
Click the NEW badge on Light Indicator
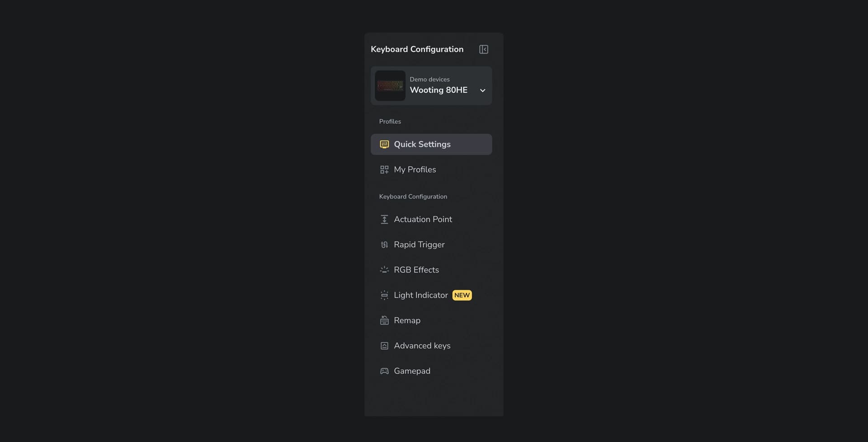(462, 295)
